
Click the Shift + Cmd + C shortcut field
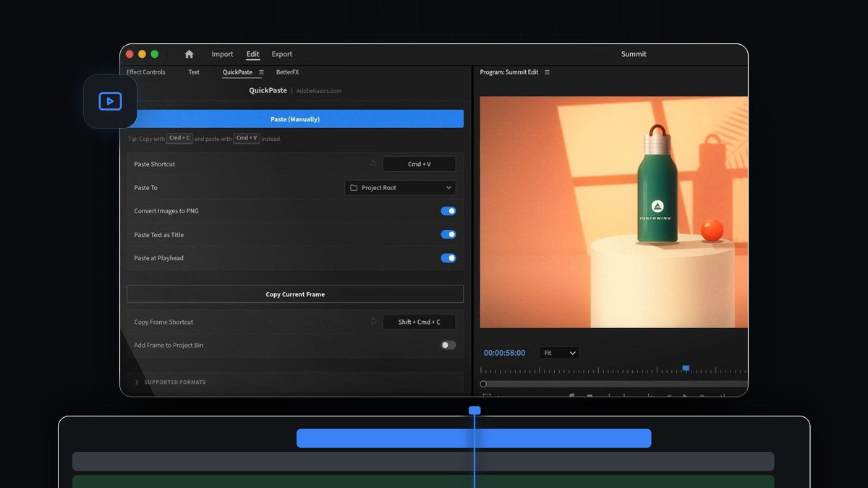(x=420, y=322)
